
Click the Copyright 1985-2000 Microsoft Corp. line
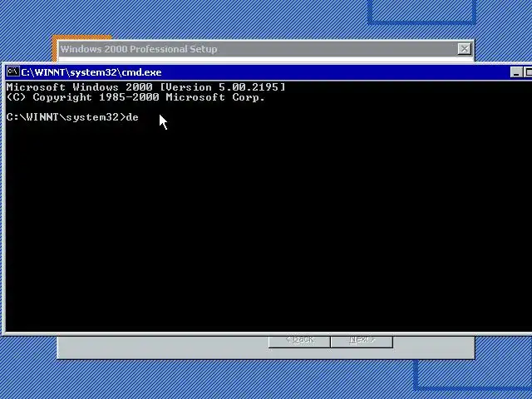click(x=135, y=97)
